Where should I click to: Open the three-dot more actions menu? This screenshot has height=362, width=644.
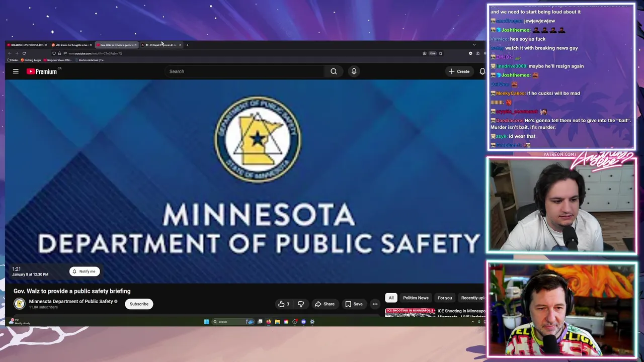375,304
